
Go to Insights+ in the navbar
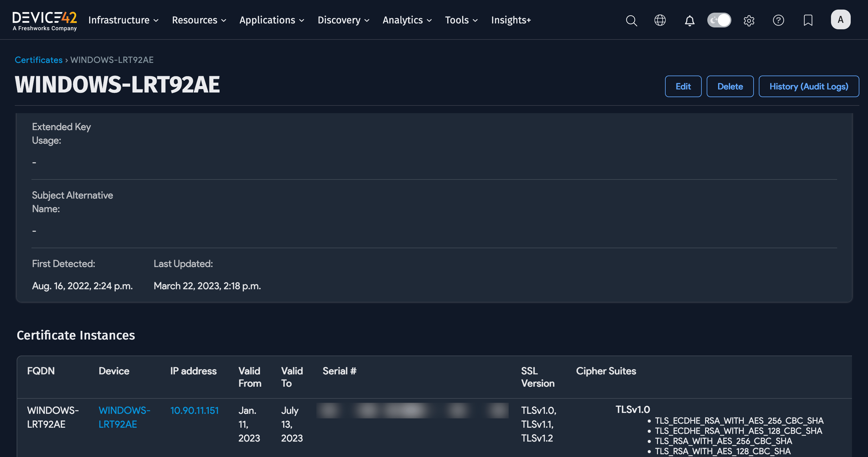[x=511, y=20]
